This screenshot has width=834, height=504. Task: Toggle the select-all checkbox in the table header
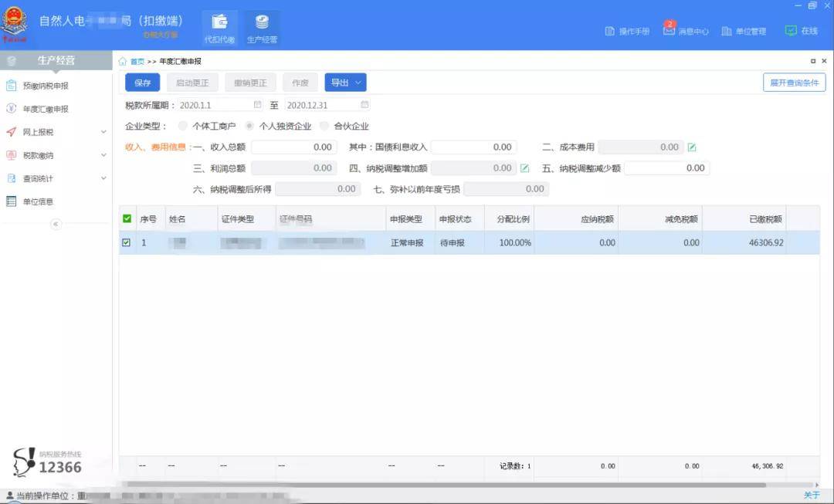coord(127,218)
